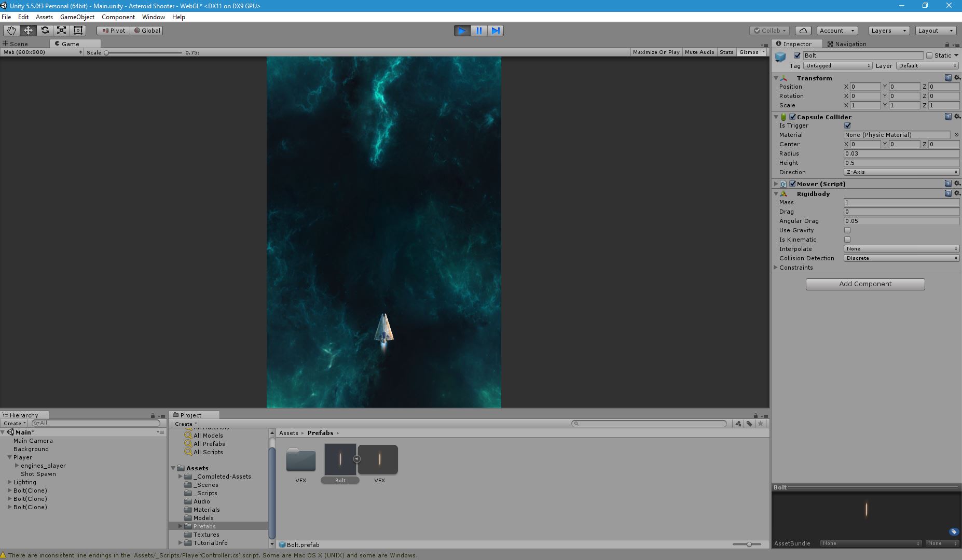
Task: Select the Move tool
Action: tap(28, 31)
